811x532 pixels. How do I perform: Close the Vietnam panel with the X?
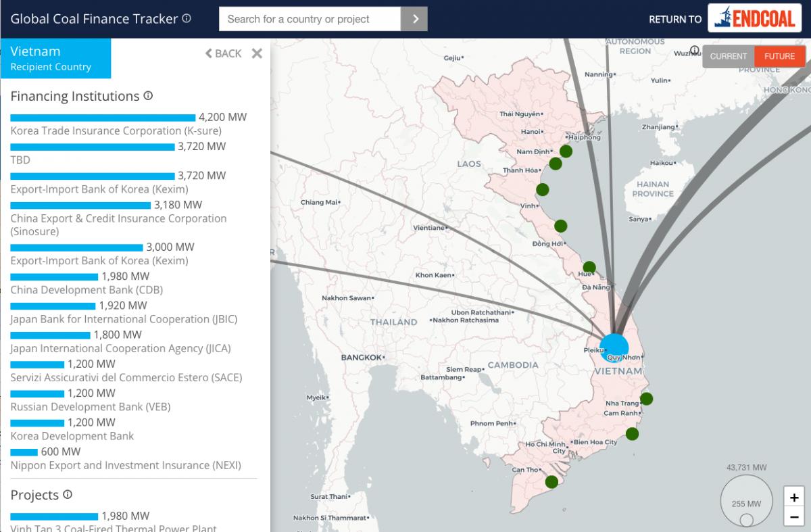[x=257, y=53]
